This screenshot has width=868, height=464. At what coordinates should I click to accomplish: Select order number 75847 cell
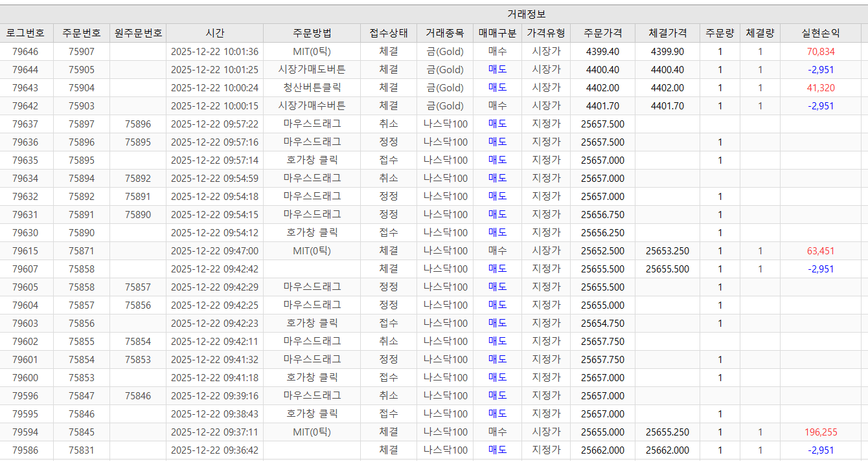[x=82, y=396]
